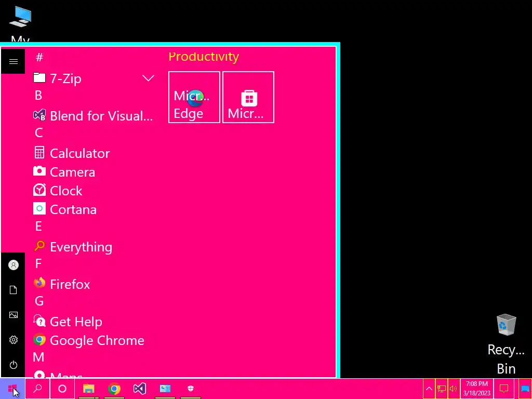The height and width of the screenshot is (399, 532).
Task: Open Settings gear in Start sidebar
Action: [x=13, y=340]
